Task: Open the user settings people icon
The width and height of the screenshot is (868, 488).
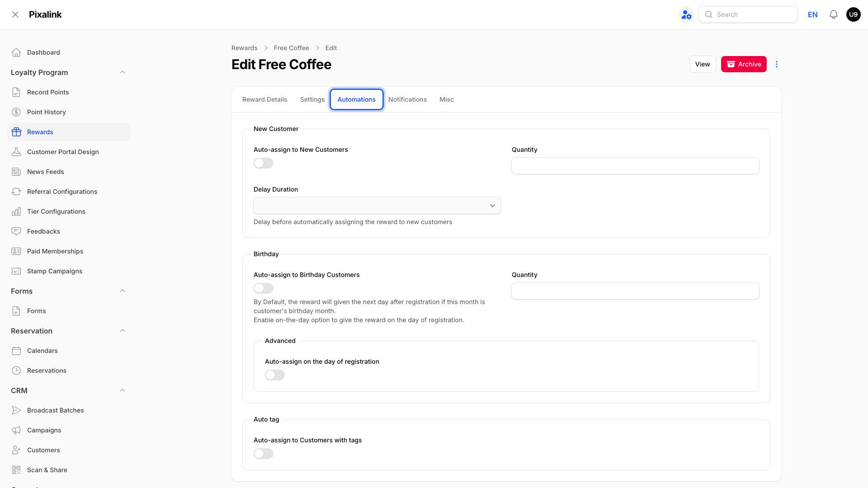Action: tap(686, 14)
